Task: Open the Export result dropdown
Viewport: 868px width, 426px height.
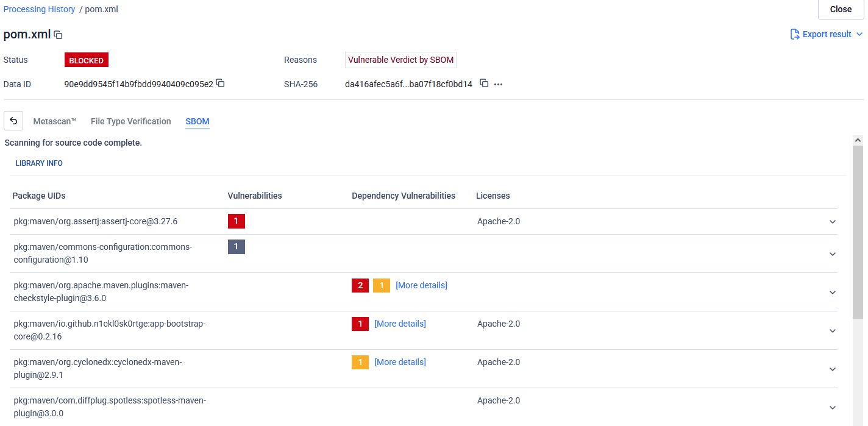Action: coord(859,34)
